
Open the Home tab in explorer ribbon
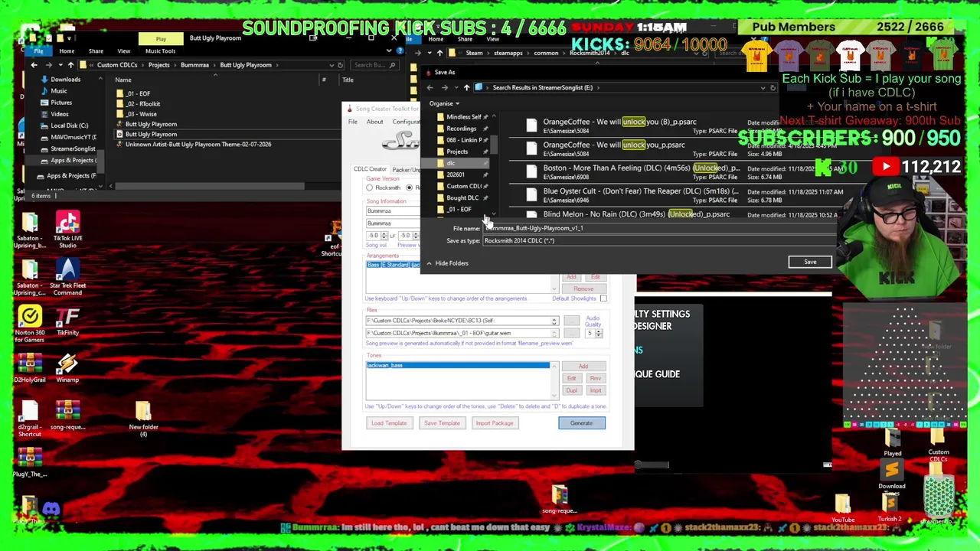click(x=67, y=51)
